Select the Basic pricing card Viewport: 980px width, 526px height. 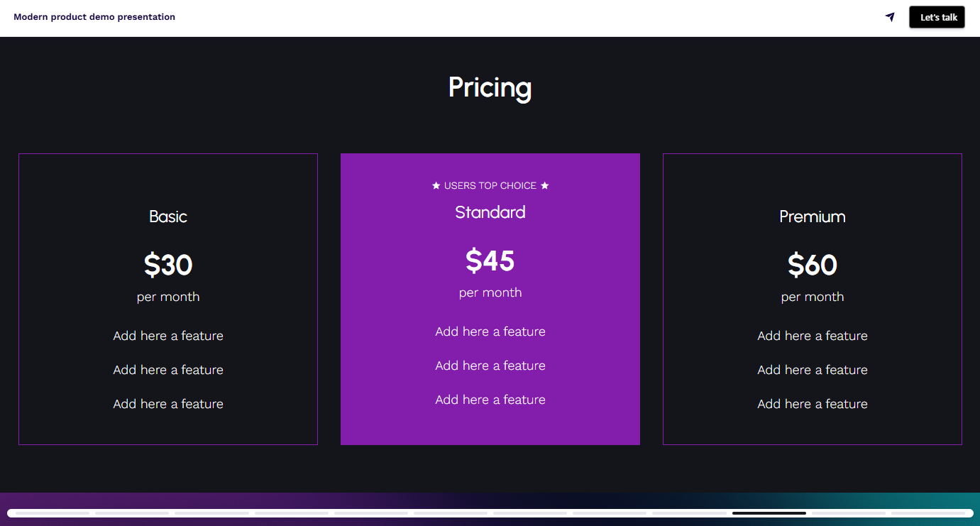pyautogui.click(x=167, y=298)
